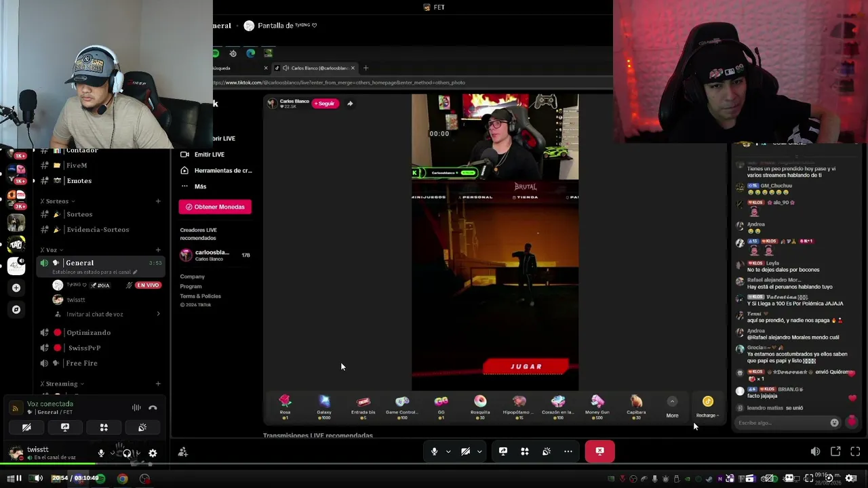Send the Galaxy gift
The width and height of the screenshot is (868, 488).
click(x=324, y=406)
